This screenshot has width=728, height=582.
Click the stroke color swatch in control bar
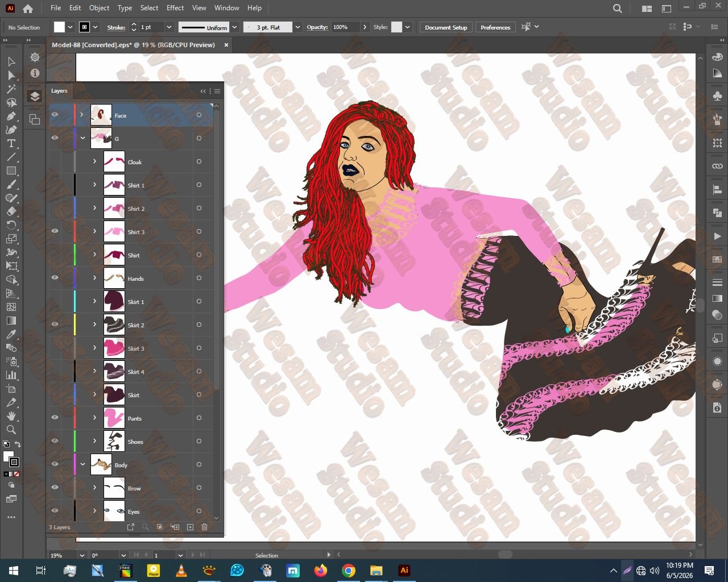[84, 27]
